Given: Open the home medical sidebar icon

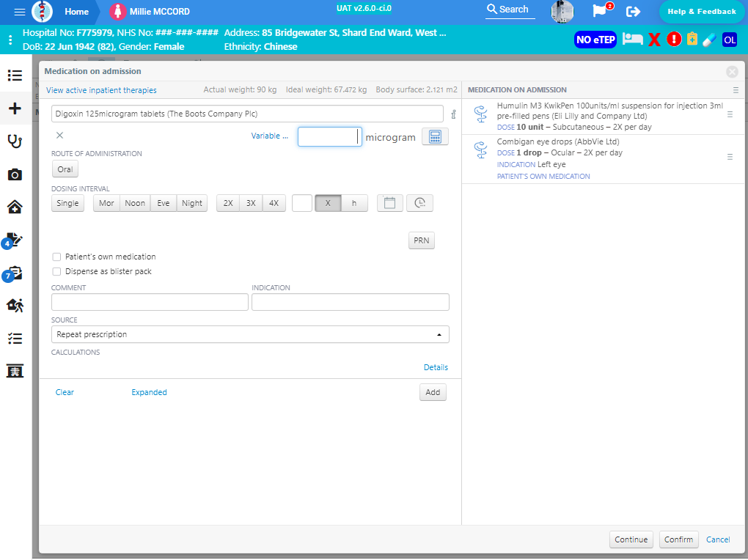Looking at the screenshot, I should point(15,207).
